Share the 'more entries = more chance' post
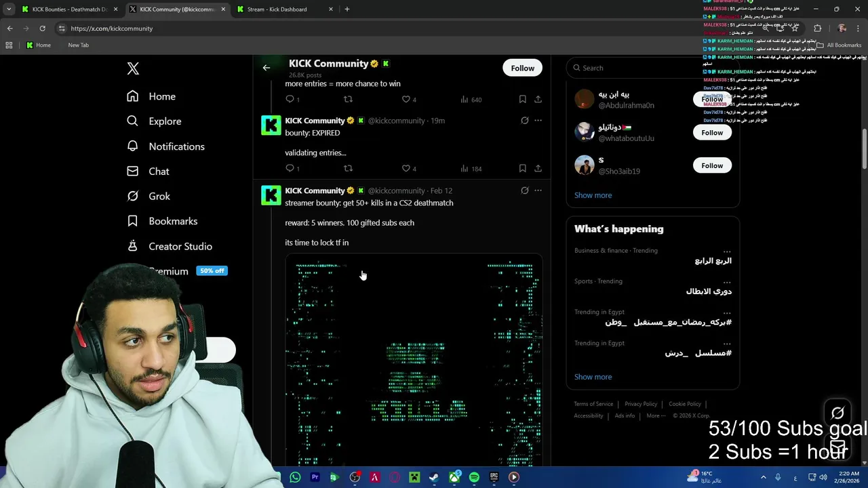The height and width of the screenshot is (488, 868). tap(538, 99)
